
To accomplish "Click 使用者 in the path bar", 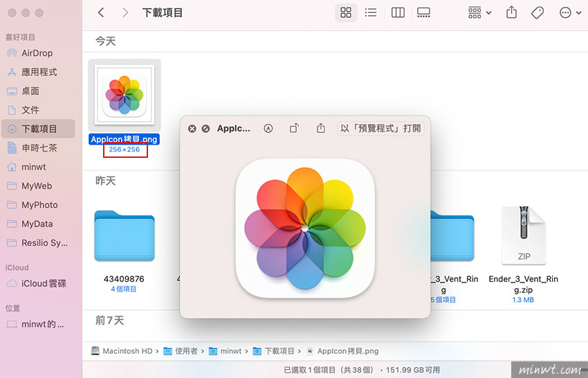I will [x=181, y=351].
